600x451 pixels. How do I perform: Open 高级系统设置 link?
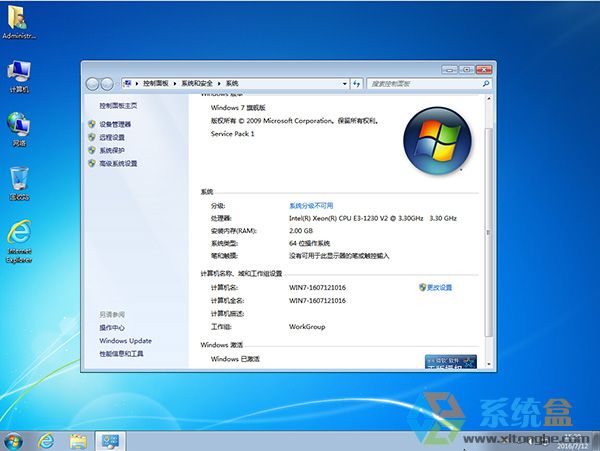118,163
